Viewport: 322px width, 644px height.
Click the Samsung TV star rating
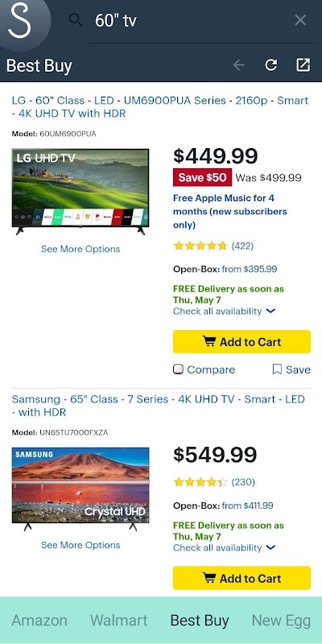(200, 482)
